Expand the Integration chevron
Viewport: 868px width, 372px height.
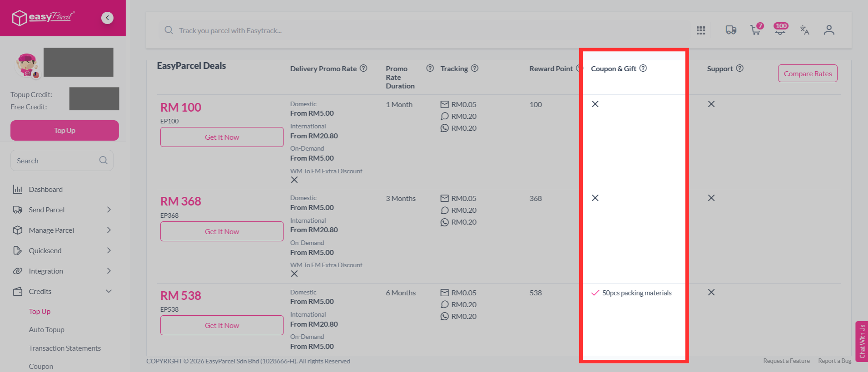109,271
